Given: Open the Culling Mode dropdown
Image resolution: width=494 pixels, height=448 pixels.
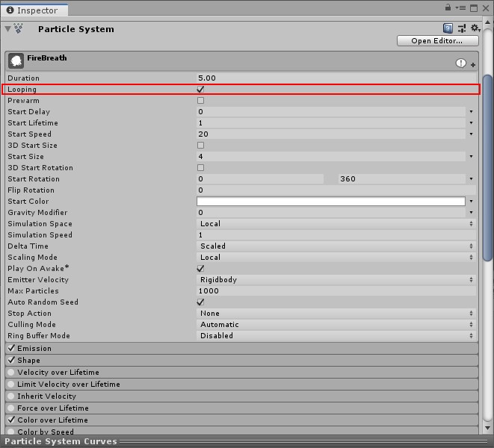Looking at the screenshot, I should 336,324.
